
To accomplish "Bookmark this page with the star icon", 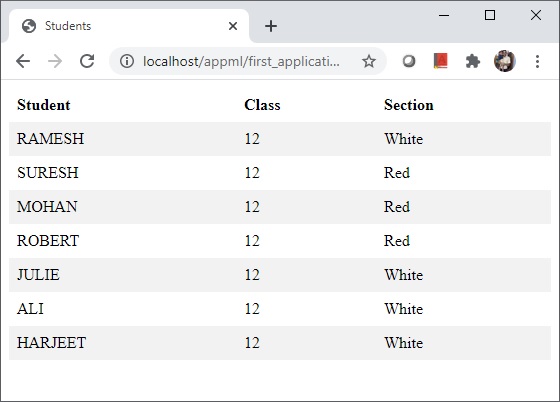I will click(x=369, y=61).
